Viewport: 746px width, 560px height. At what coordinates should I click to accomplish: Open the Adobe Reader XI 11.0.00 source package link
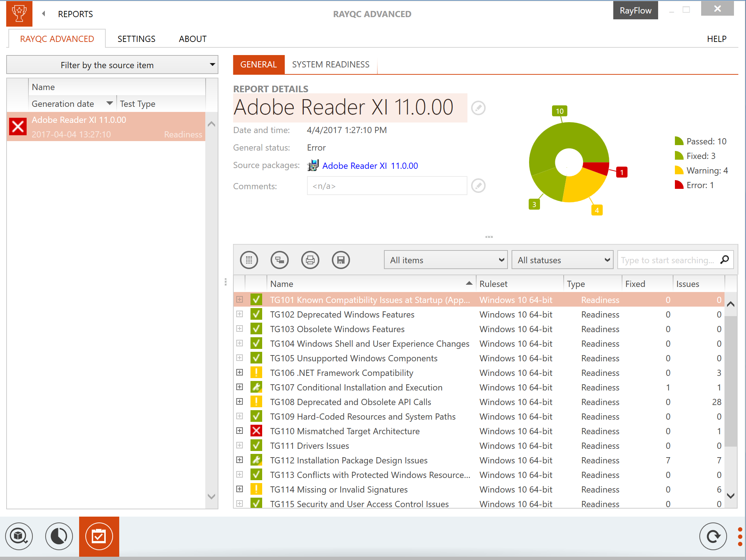click(x=370, y=166)
